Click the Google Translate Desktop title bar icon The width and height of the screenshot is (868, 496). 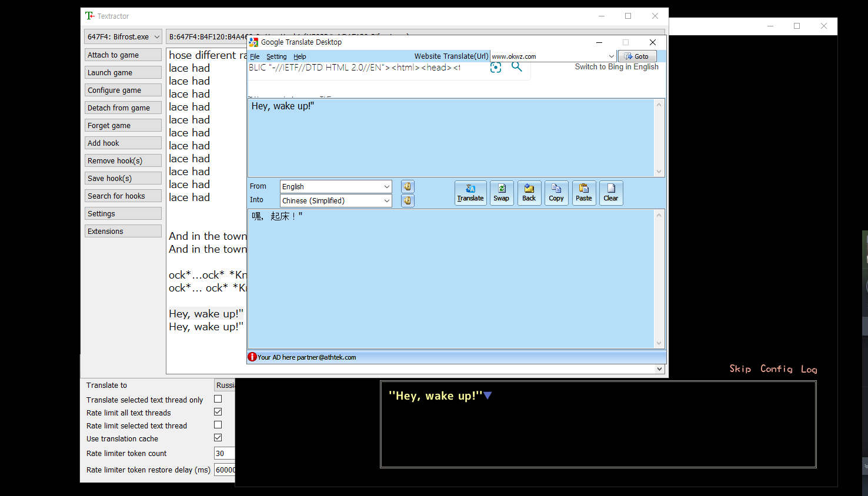pyautogui.click(x=253, y=42)
